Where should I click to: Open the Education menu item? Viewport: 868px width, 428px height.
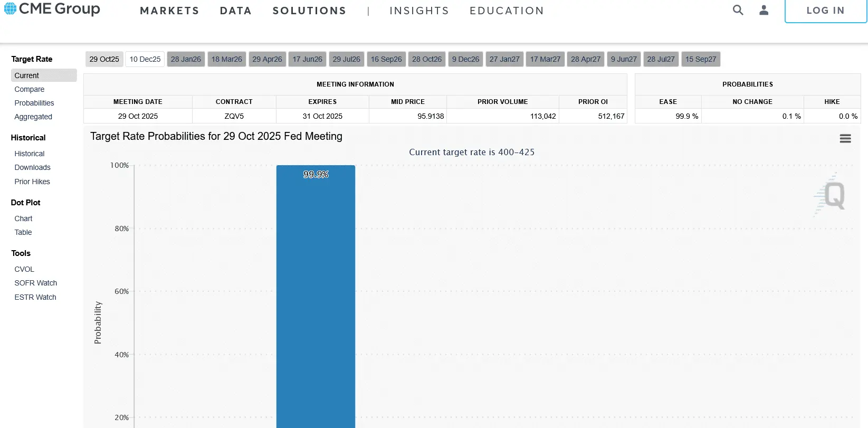[507, 11]
